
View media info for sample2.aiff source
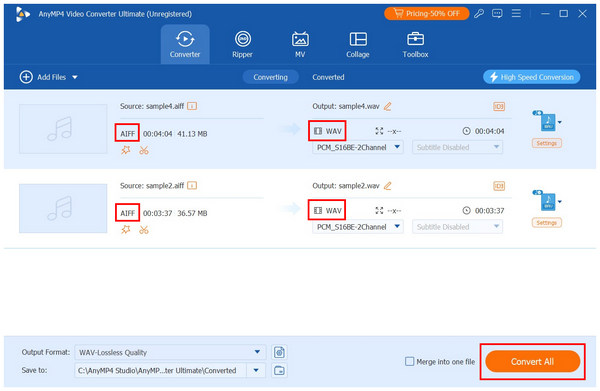[192, 186]
